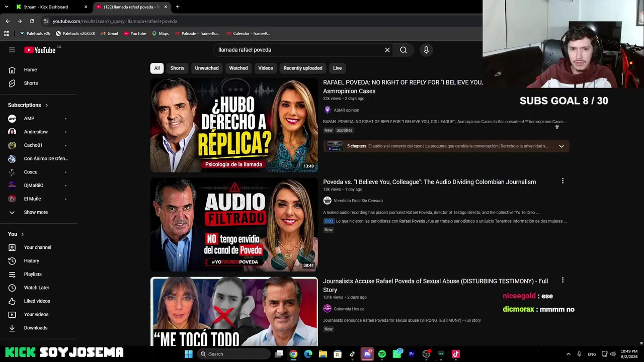Select the Shorts filter chip
Viewport: 644px width, 362px height.
point(177,68)
